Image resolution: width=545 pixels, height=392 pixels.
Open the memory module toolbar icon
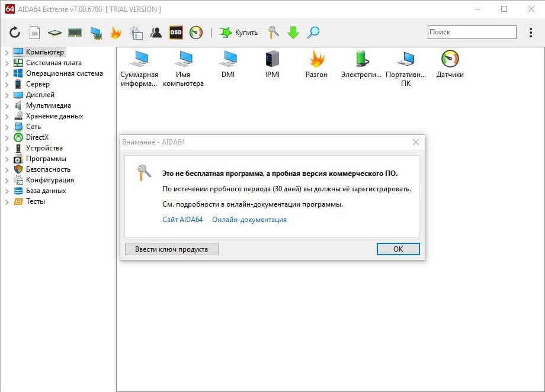[x=75, y=33]
